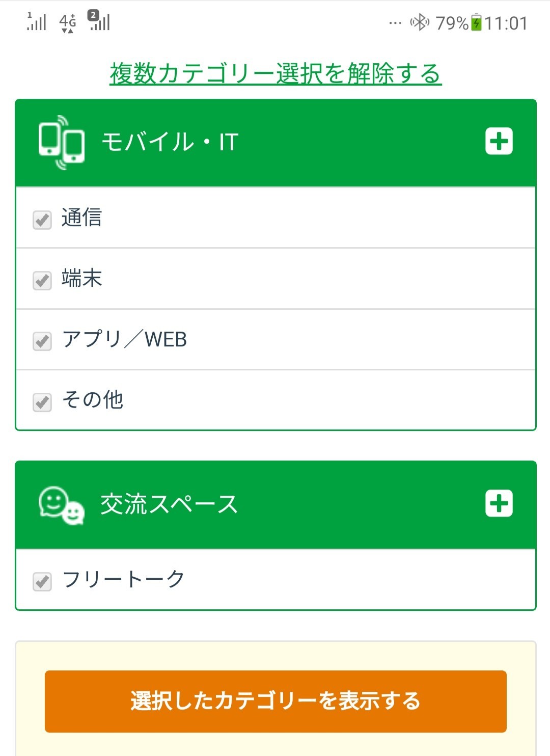Tap the 11:01 clock in status bar

coord(506,23)
